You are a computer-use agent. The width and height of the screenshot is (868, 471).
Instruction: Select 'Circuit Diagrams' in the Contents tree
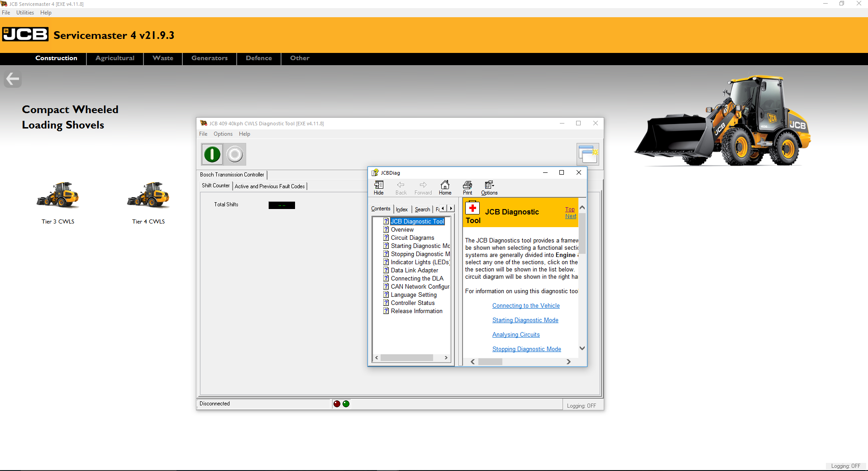412,238
